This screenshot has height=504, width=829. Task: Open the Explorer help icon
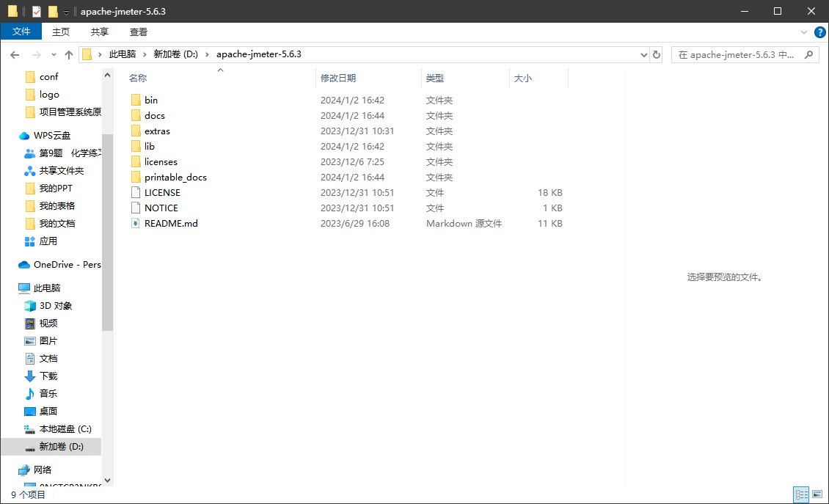click(x=819, y=32)
